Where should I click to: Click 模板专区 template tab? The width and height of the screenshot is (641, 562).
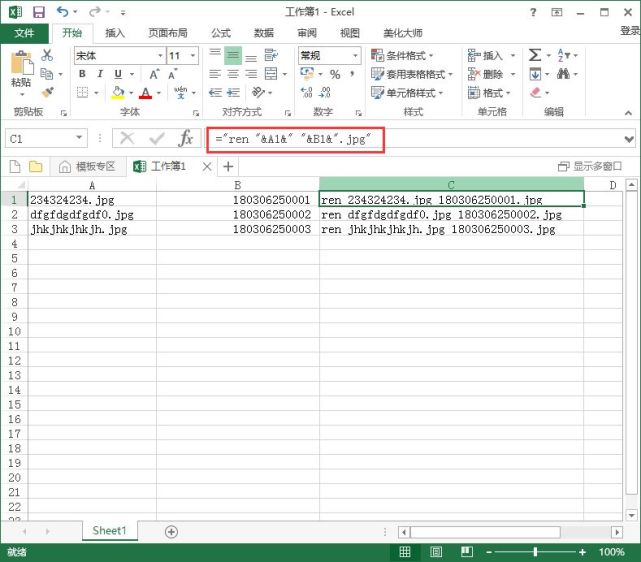(x=87, y=167)
